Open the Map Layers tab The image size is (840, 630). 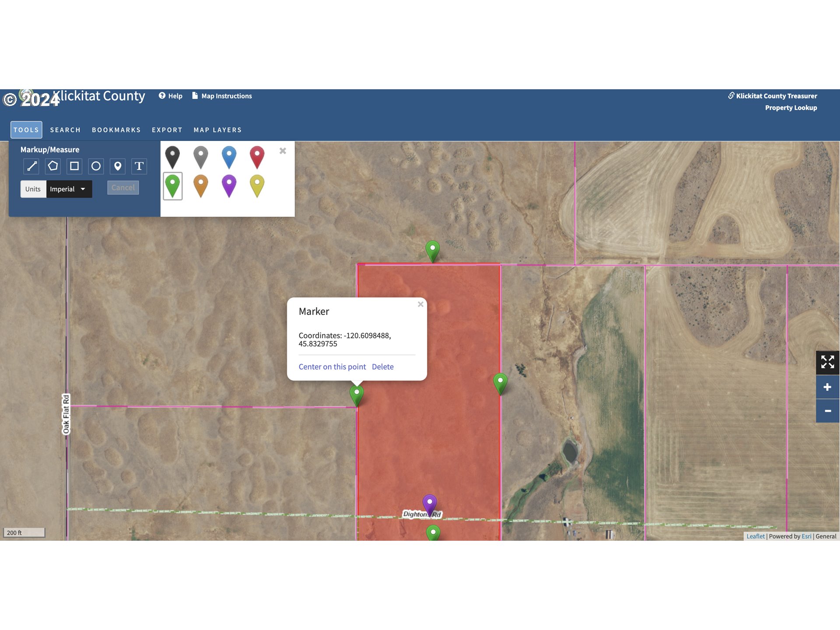point(217,130)
